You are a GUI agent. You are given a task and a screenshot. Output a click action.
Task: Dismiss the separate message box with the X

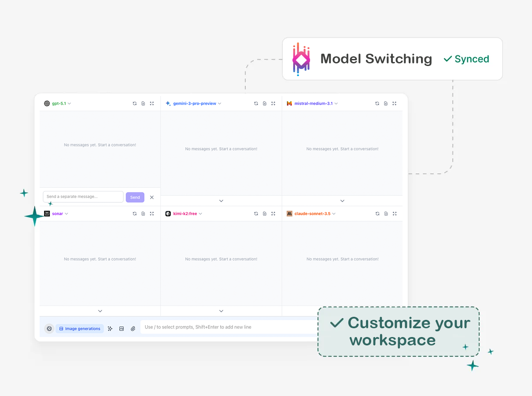pos(152,197)
